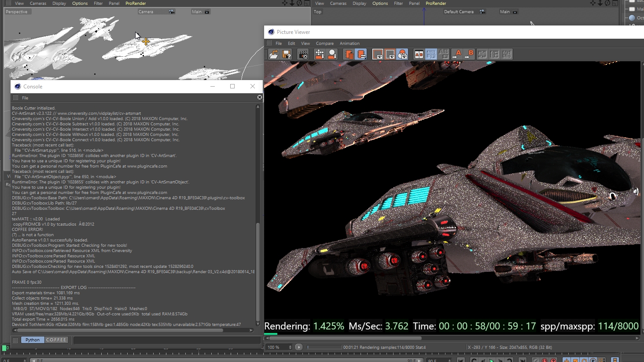The height and width of the screenshot is (362, 644).
Task: Toggle the second orange-frame eye icon
Action: pyautogui.click(x=390, y=54)
